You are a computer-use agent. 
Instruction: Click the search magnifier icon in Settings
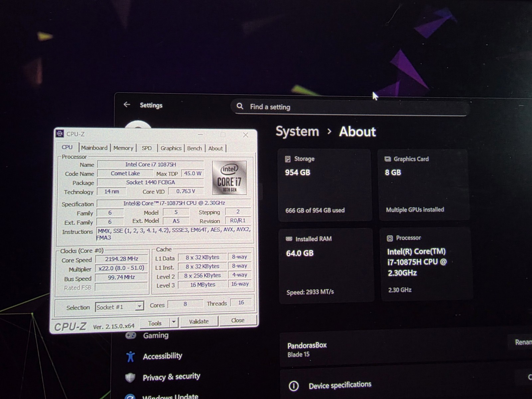pos(240,106)
